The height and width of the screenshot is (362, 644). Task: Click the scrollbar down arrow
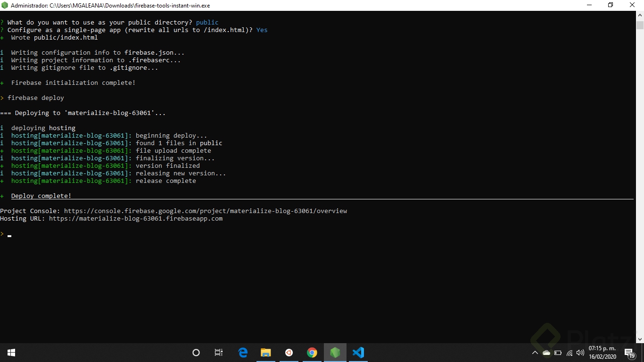[640, 339]
